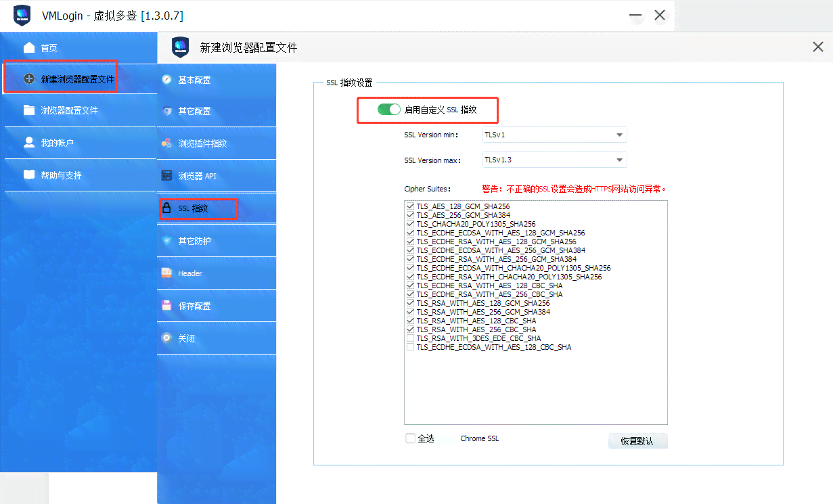Click the 保存配置 save icon
This screenshot has width=833, height=504.
167,306
